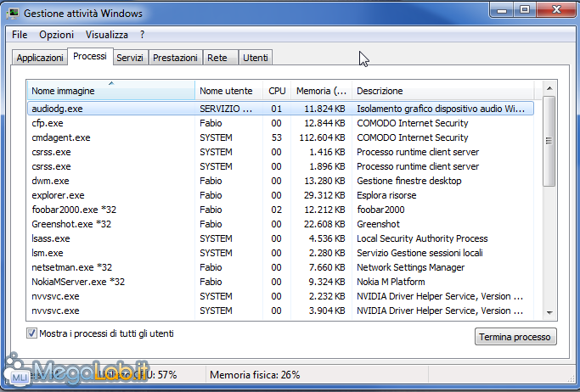Switch to the Servizi tab

tap(130, 58)
